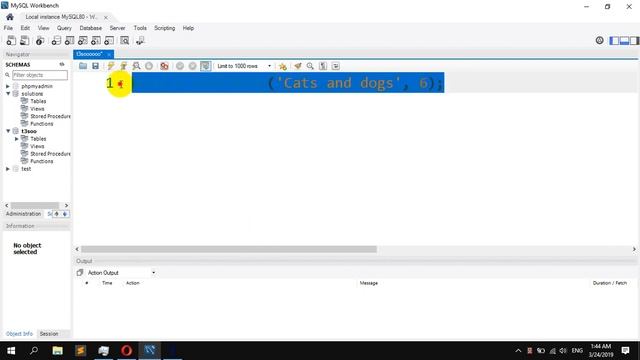Collapse the t3soo schema
This screenshot has width=640, height=360.
8,131
